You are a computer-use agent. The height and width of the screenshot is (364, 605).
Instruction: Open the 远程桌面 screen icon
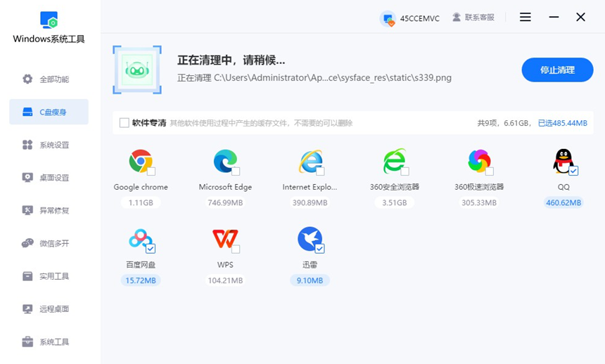coord(27,309)
